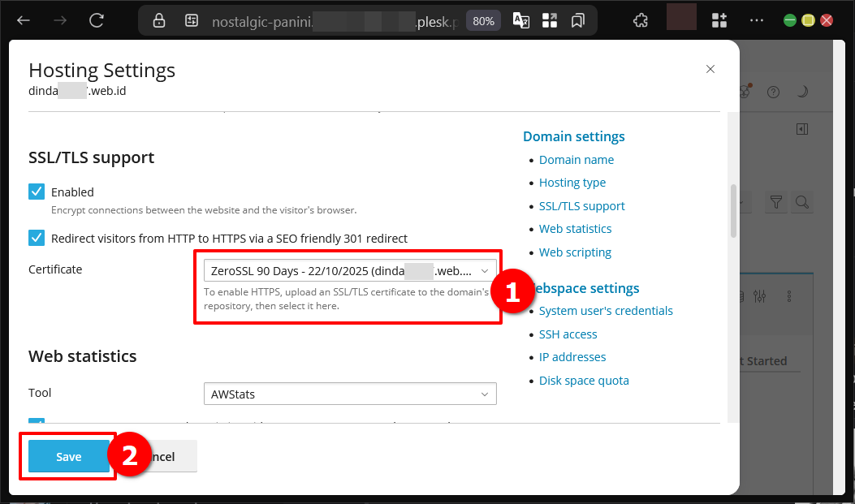Toggle the HTTP to HTTPS redirect checkbox
Image resolution: width=855 pixels, height=504 pixels.
[37, 238]
